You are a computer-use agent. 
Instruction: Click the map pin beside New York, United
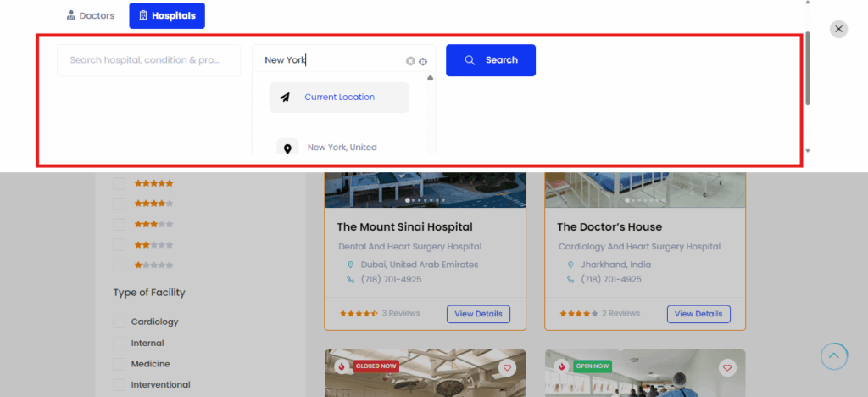[287, 148]
